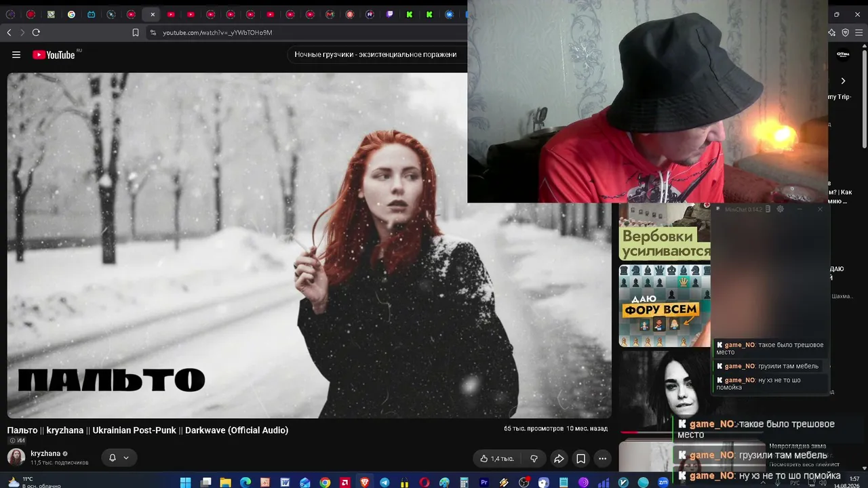Save the video to a playlist

tap(581, 459)
